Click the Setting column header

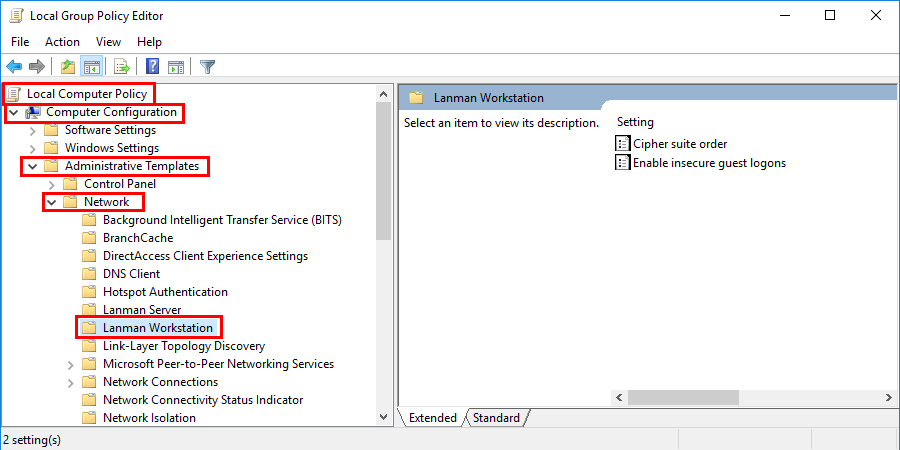pyautogui.click(x=635, y=122)
